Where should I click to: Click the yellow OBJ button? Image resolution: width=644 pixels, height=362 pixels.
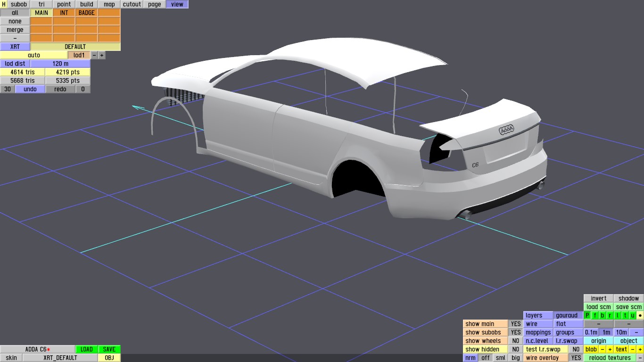pyautogui.click(x=109, y=358)
